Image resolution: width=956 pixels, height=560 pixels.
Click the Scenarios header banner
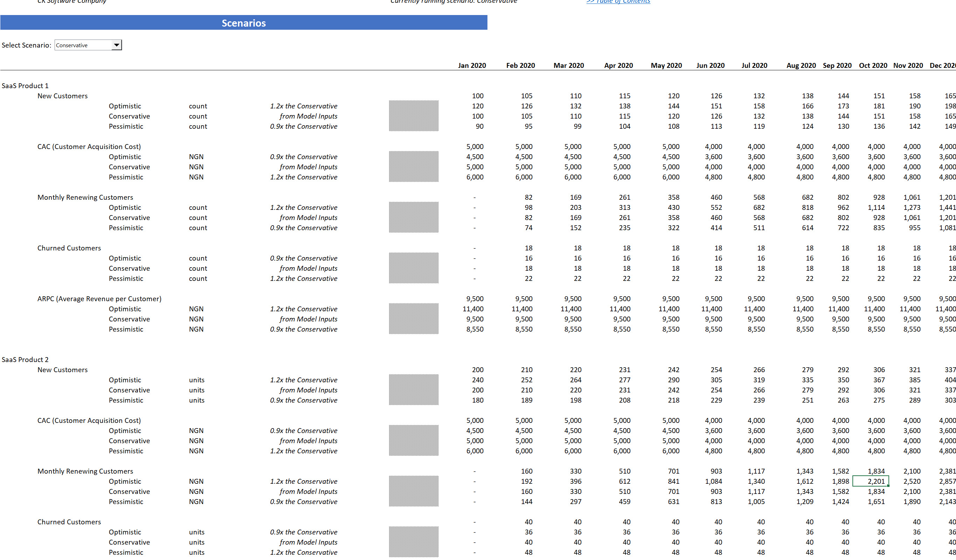(244, 23)
